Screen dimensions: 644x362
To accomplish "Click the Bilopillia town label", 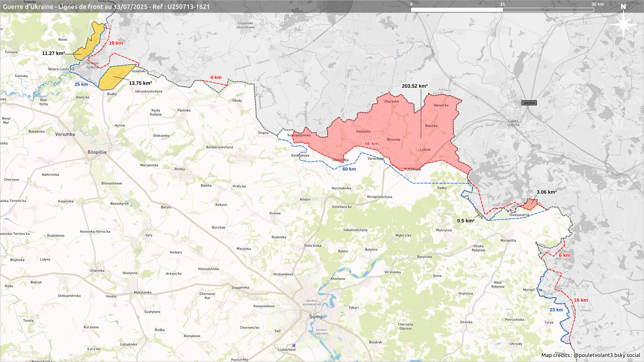I will point(97,152).
